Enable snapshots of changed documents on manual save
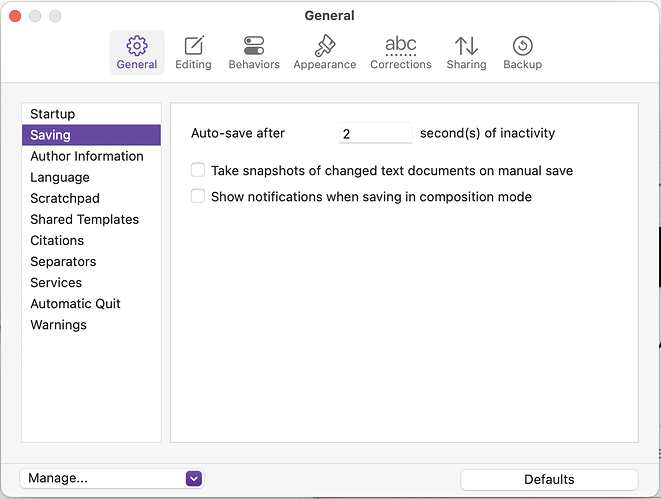This screenshot has height=499, width=661. (198, 170)
